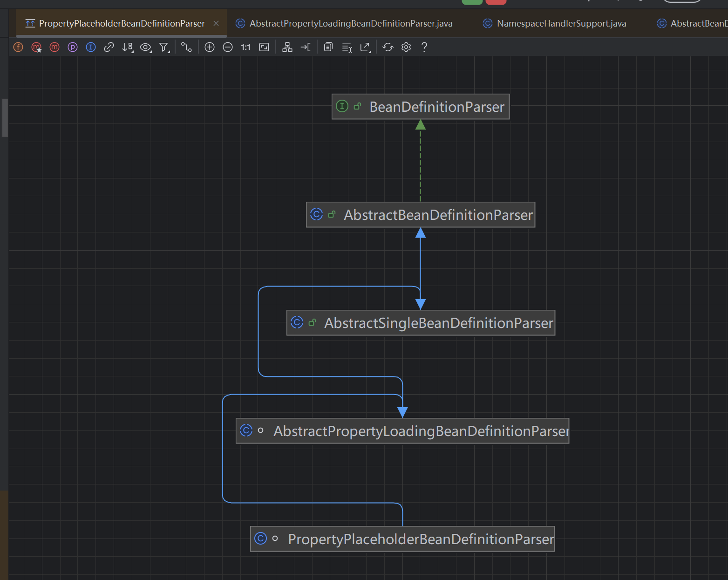Click public lock icon on AbstractBeanDefinitionParser node

332,214
